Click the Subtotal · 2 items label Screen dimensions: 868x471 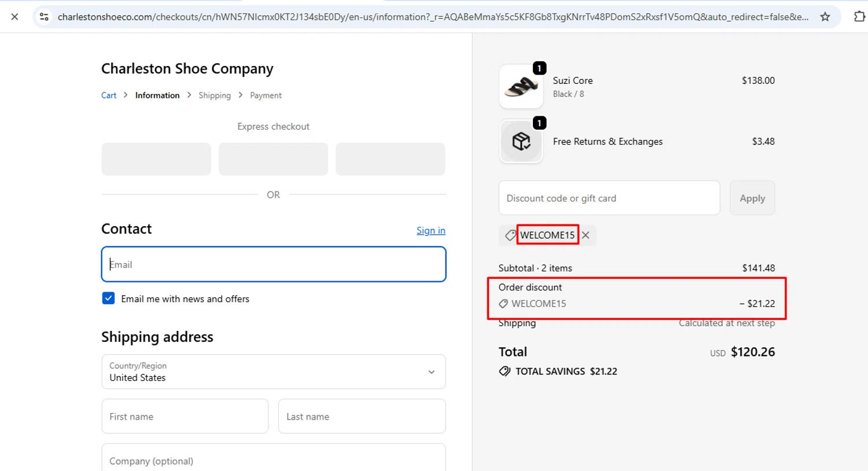[535, 268]
